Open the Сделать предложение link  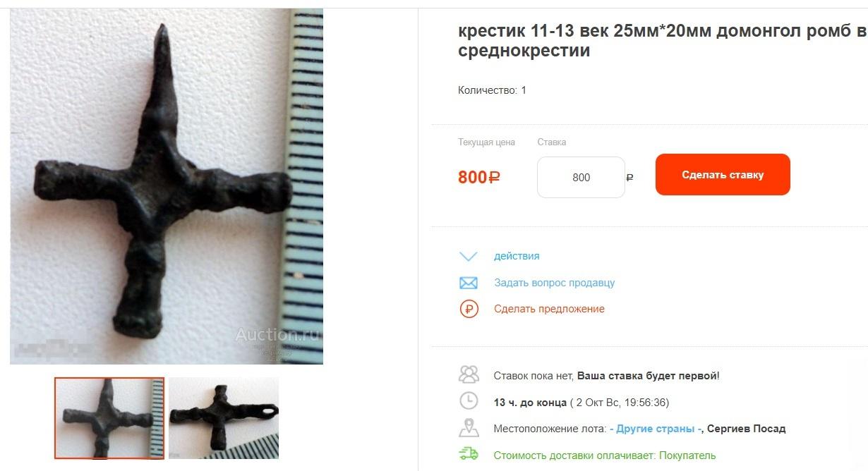(549, 309)
